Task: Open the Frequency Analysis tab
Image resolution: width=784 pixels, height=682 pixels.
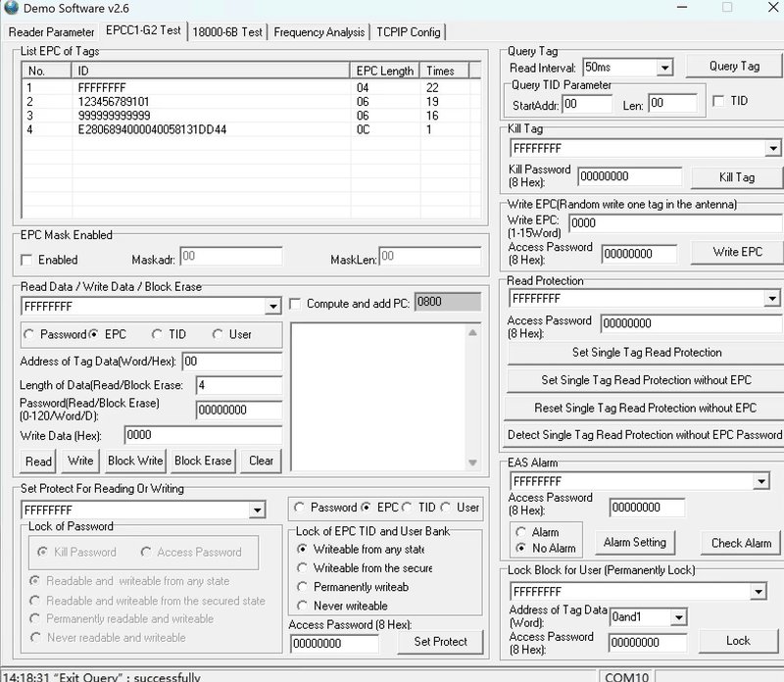Action: tap(319, 32)
